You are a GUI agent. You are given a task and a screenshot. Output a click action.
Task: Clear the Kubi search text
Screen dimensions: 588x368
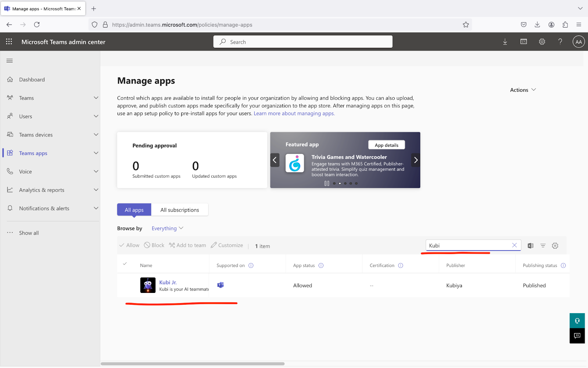click(x=514, y=245)
